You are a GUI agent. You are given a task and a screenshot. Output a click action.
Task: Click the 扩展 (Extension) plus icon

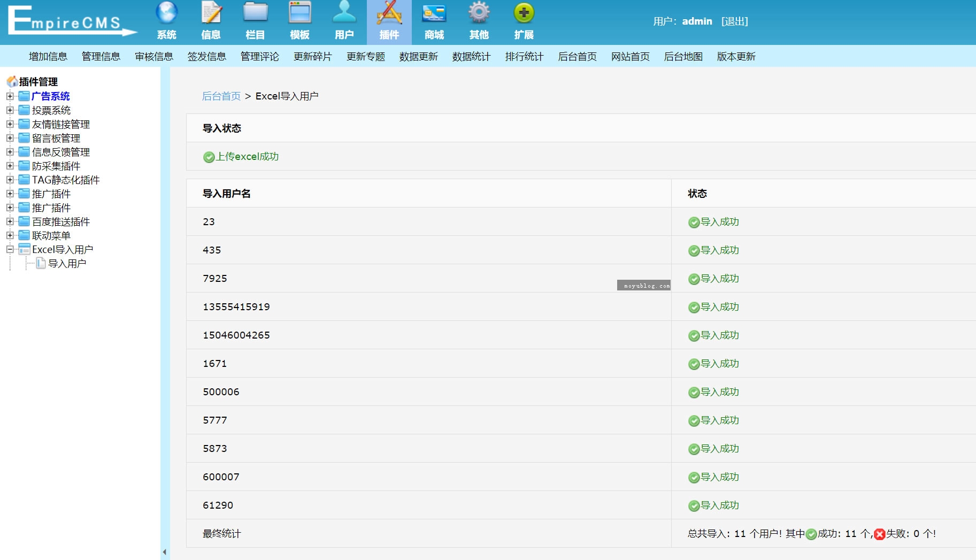coord(523,12)
